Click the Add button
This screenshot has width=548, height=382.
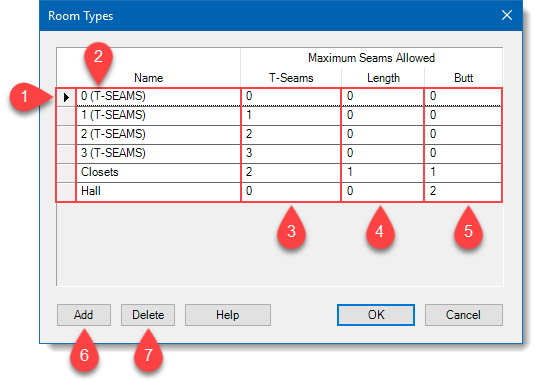pos(84,315)
